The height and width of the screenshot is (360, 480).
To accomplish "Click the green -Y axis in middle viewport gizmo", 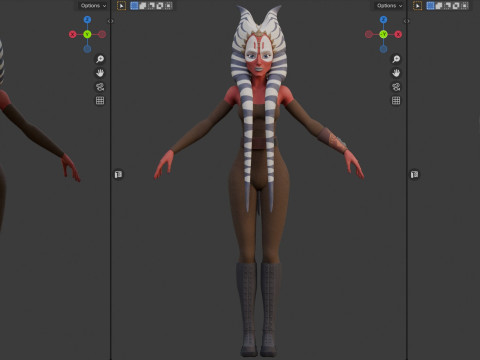I will (x=383, y=34).
